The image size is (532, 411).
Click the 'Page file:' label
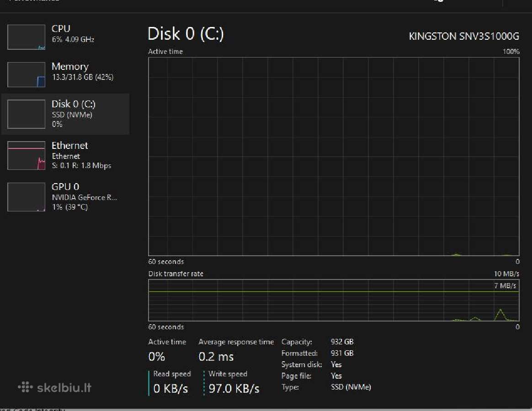click(x=296, y=376)
